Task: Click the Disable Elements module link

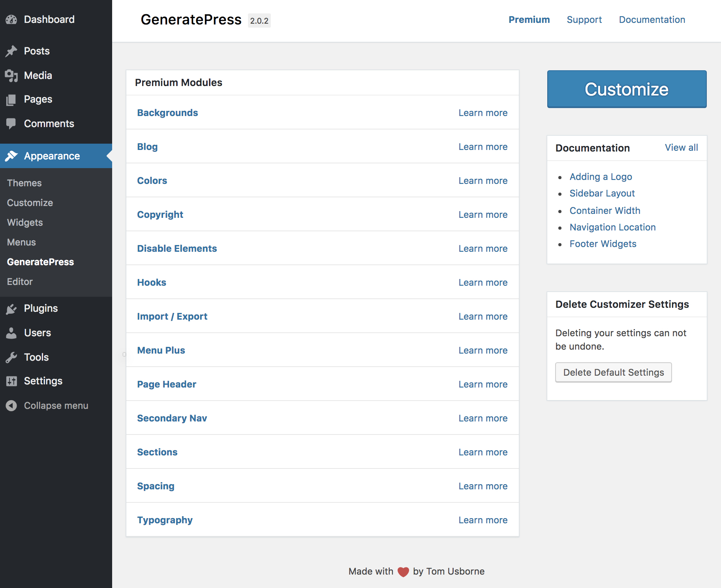Action: click(177, 249)
